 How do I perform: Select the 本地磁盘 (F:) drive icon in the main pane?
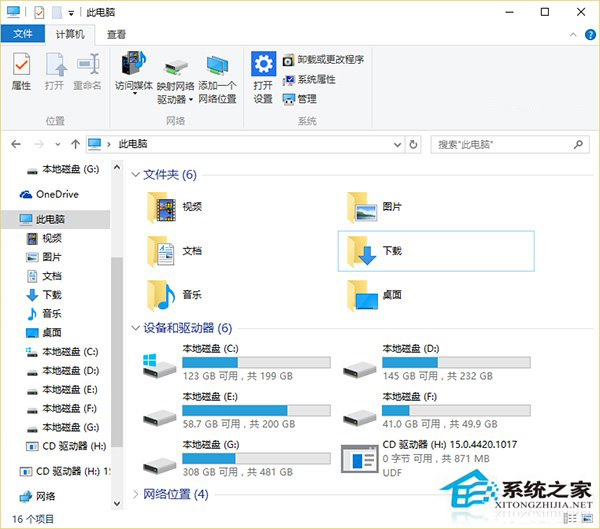359,418
